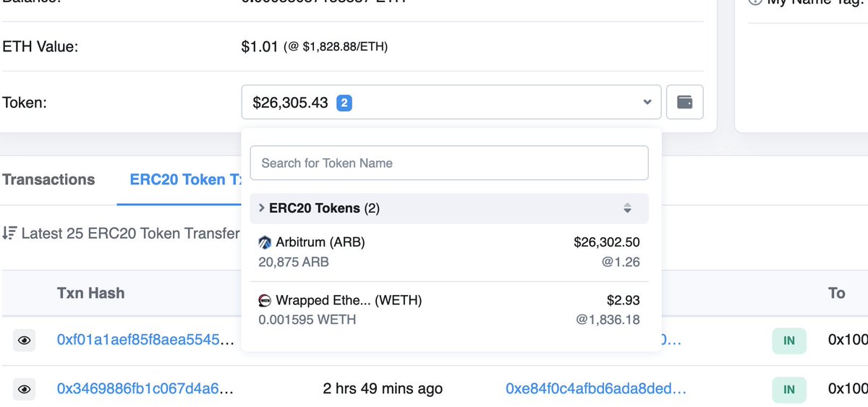Click the Arbitrum (ARB) token logo
868x407 pixels.
tap(265, 243)
